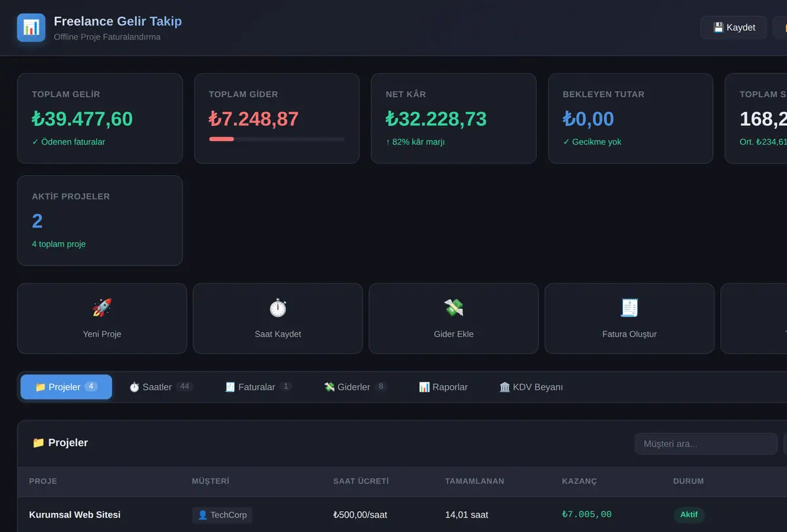787x532 pixels.
Task: Click the TechCorp customer tag
Action: (x=222, y=515)
